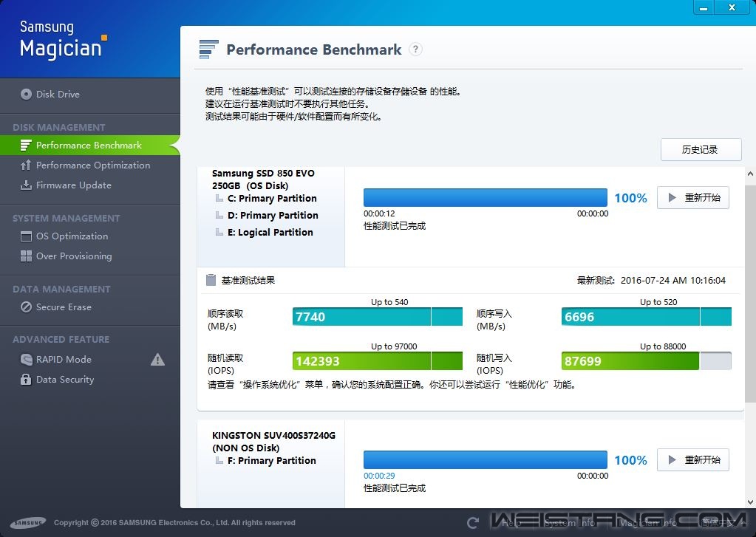
Task: Open RAPID Mode
Action: click(x=64, y=359)
